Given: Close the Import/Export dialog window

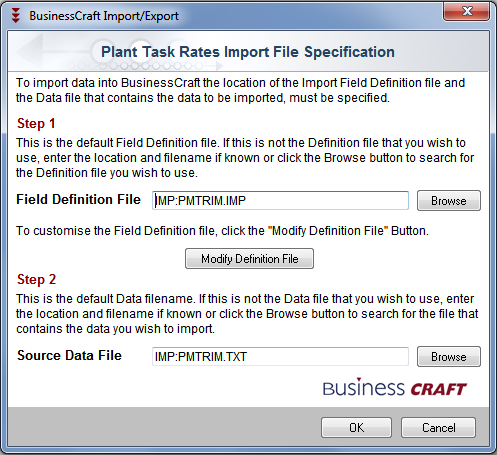Looking at the screenshot, I should (x=467, y=11).
